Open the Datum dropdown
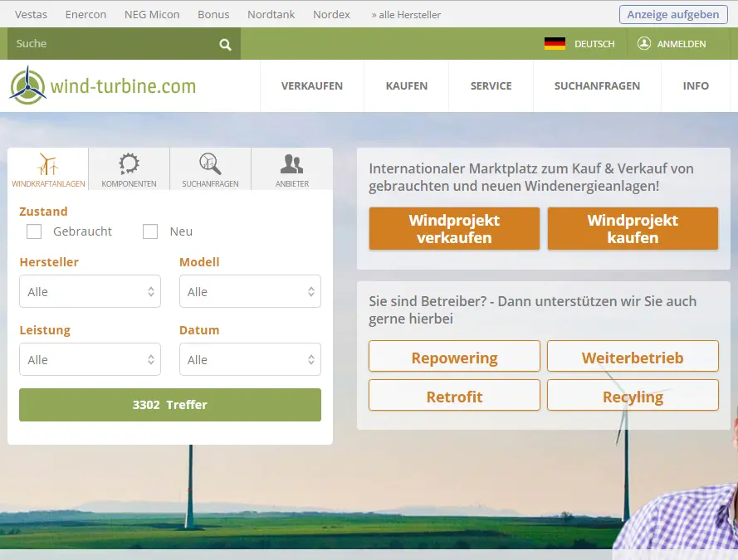 [250, 360]
